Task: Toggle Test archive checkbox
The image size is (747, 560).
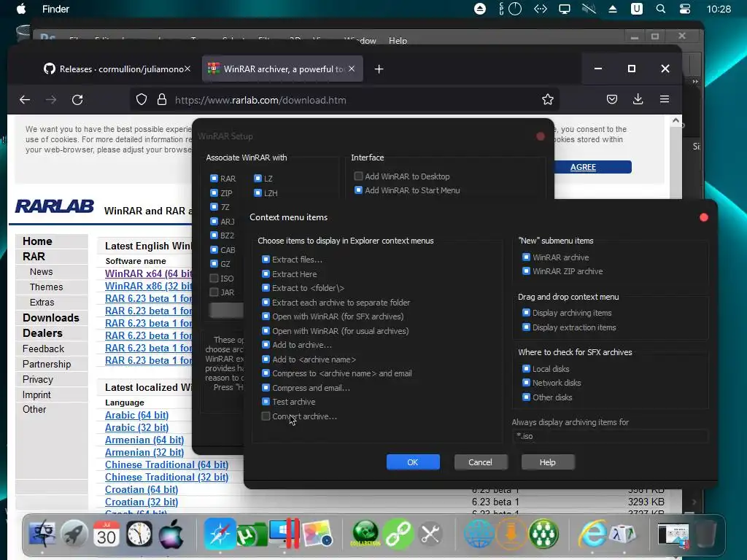Action: click(x=266, y=402)
